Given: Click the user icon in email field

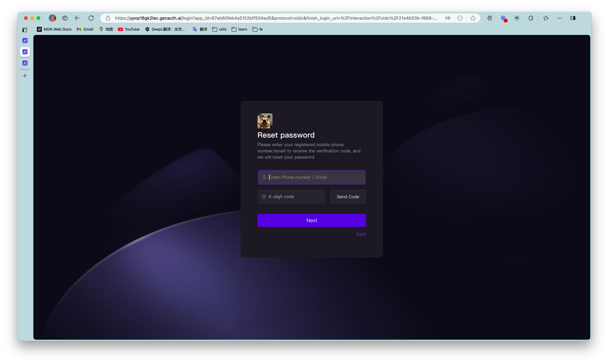Looking at the screenshot, I should 264,177.
